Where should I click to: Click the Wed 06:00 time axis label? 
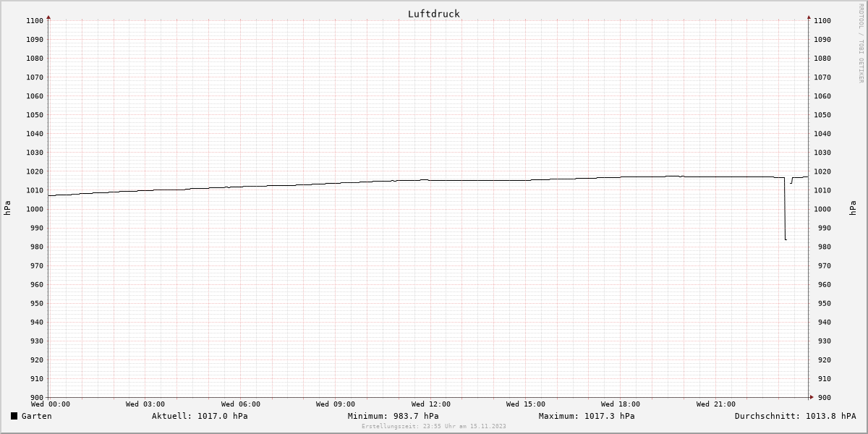[241, 404]
